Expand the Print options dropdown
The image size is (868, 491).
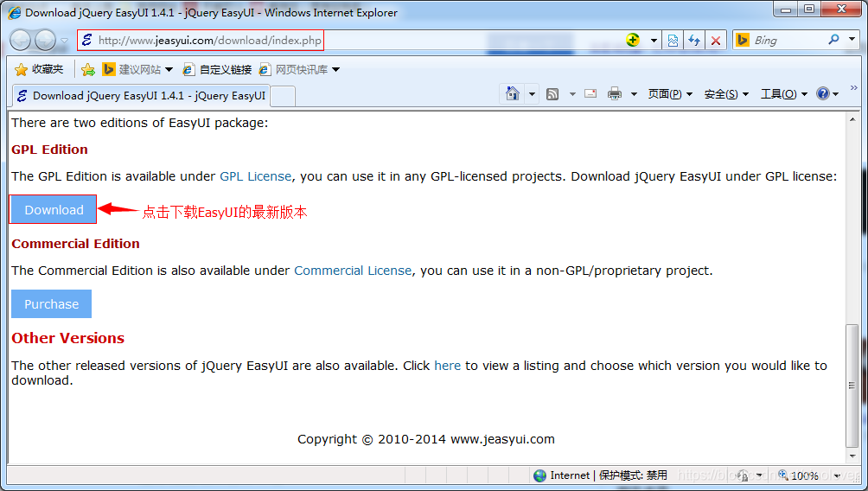click(634, 94)
